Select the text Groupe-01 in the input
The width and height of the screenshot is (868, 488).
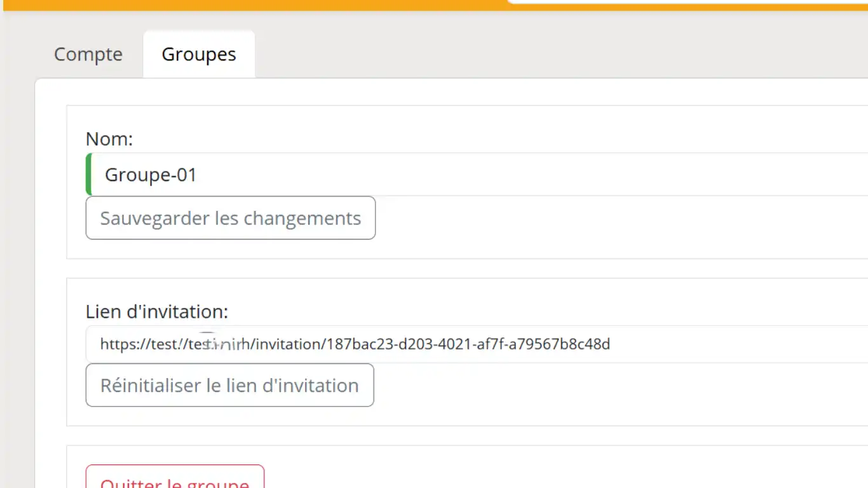click(151, 174)
